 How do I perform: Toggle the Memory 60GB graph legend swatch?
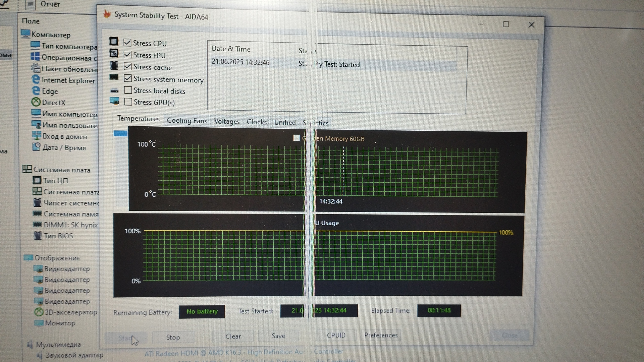(x=297, y=138)
